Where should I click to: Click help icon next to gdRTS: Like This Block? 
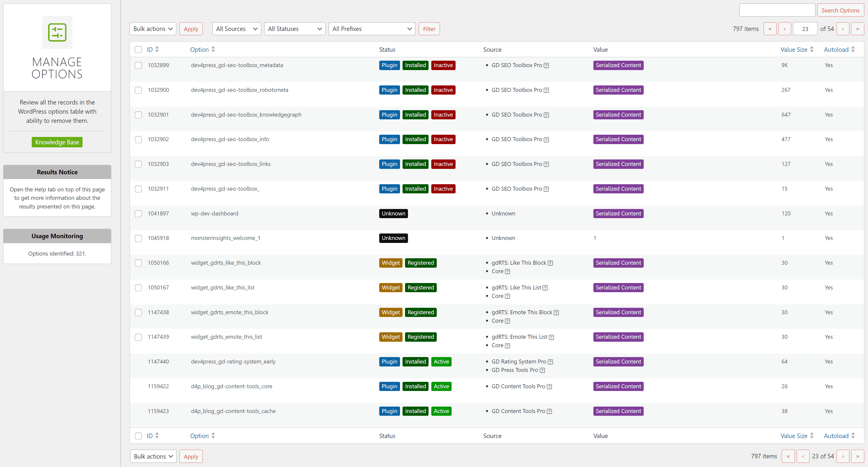point(550,263)
